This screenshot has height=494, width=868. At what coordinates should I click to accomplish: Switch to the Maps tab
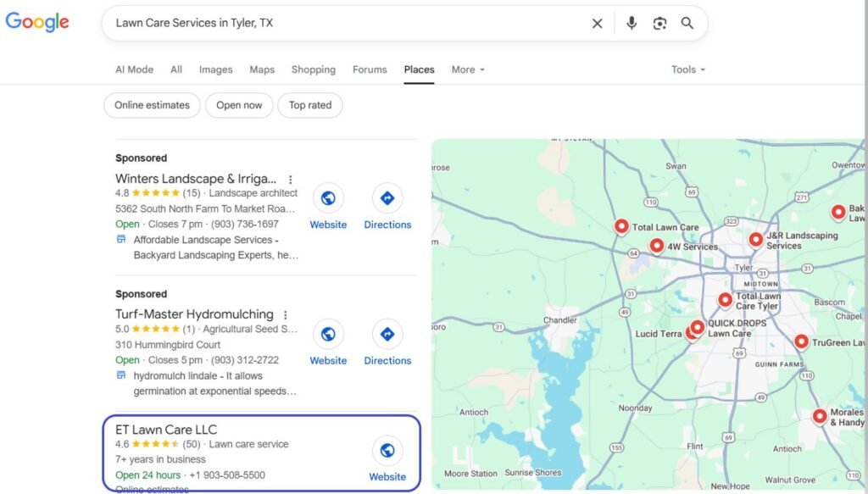coord(262,69)
